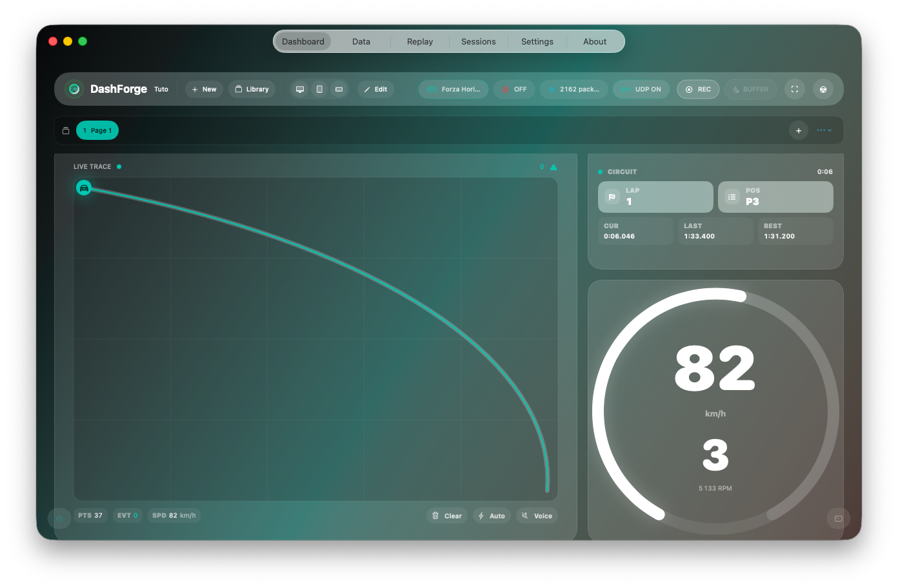898x588 pixels.
Task: Click the gear 3 indicator
Action: 715,455
